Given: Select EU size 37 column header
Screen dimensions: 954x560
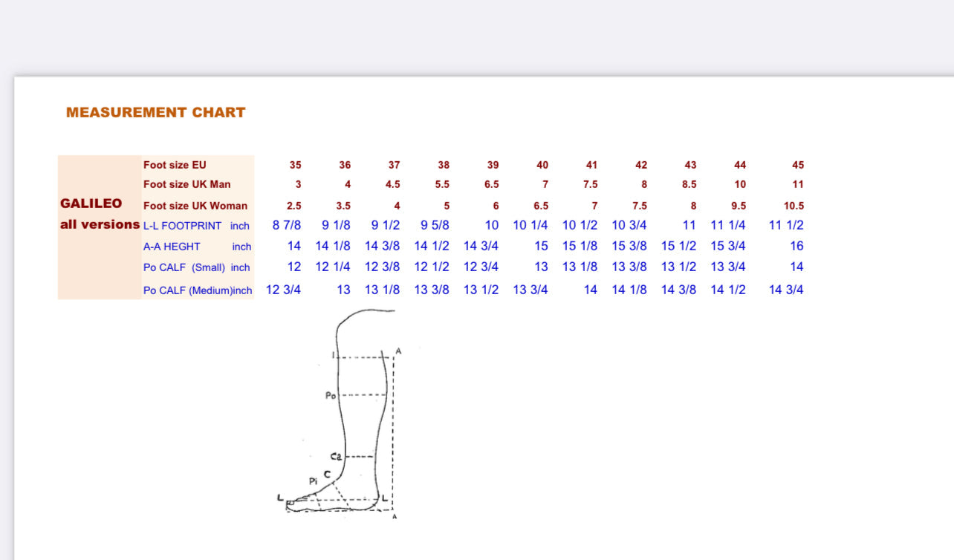Looking at the screenshot, I should pos(394,165).
